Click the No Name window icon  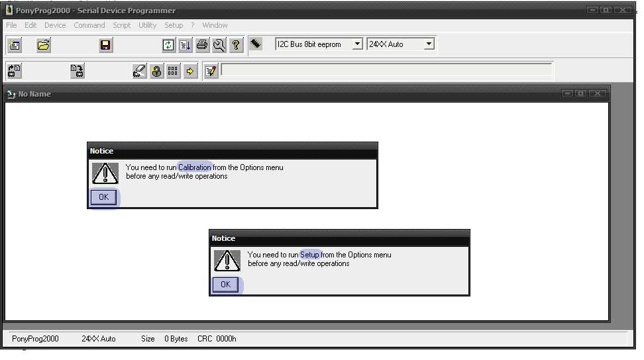(11, 94)
